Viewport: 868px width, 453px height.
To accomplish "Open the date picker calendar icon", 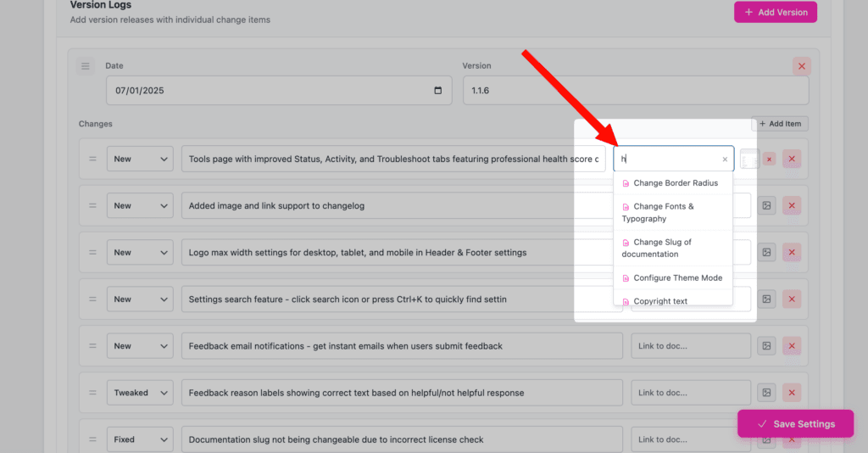I will [x=437, y=91].
